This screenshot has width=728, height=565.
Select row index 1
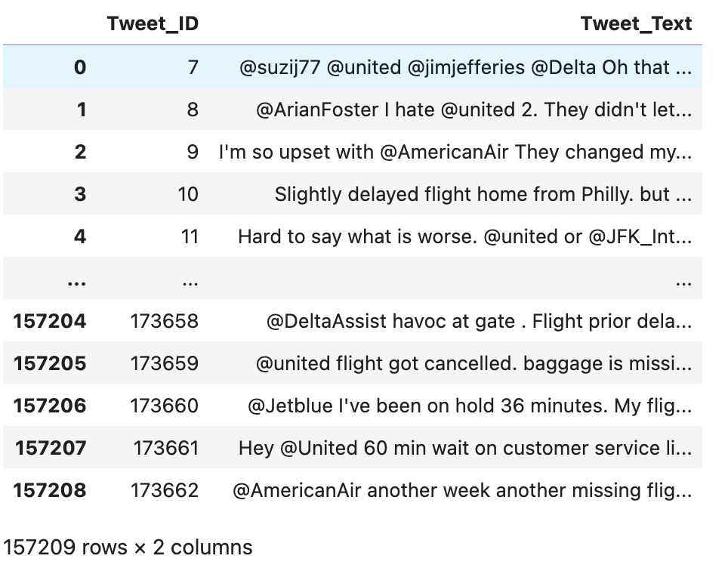click(81, 110)
